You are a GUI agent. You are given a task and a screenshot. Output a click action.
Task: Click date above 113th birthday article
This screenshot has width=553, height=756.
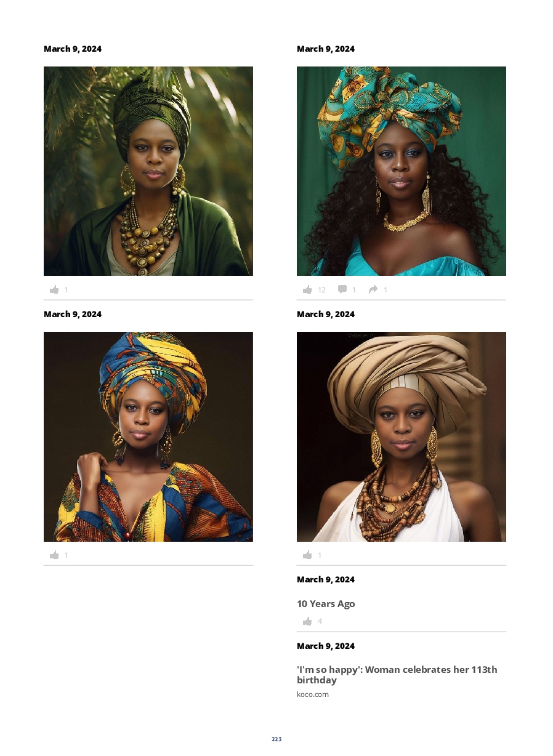tap(326, 646)
